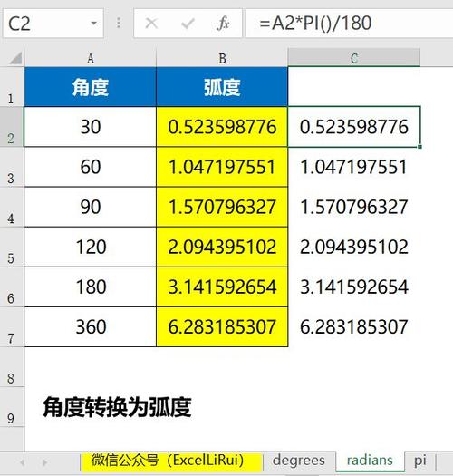
Task: Click the 角度 header cell
Action: point(91,87)
